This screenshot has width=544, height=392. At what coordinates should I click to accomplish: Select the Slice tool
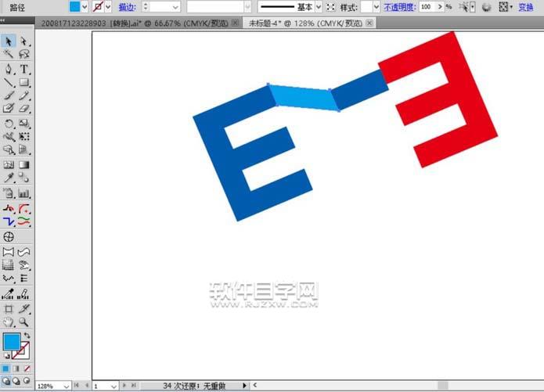(x=23, y=309)
